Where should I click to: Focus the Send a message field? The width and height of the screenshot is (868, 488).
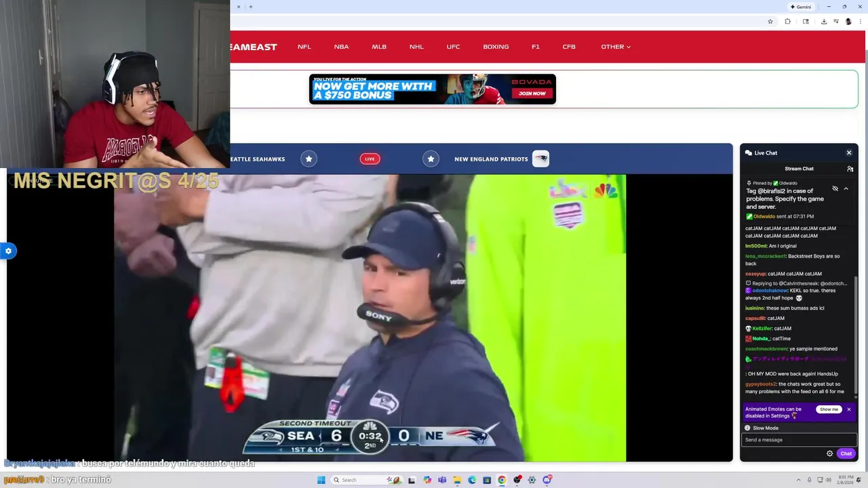[799, 440]
